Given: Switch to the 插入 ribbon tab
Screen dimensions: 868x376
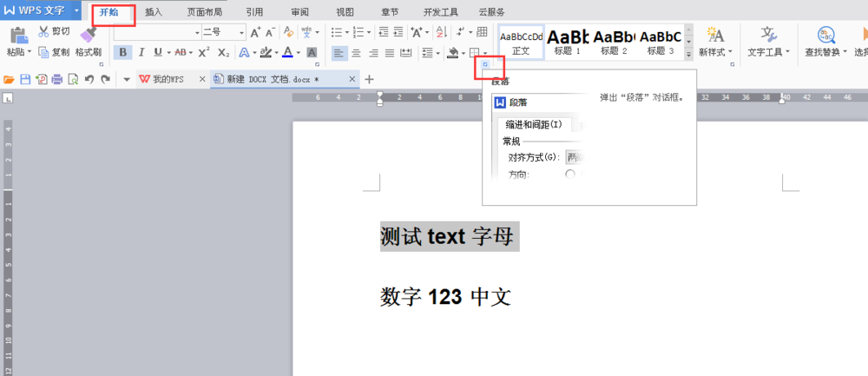Looking at the screenshot, I should pos(154,11).
